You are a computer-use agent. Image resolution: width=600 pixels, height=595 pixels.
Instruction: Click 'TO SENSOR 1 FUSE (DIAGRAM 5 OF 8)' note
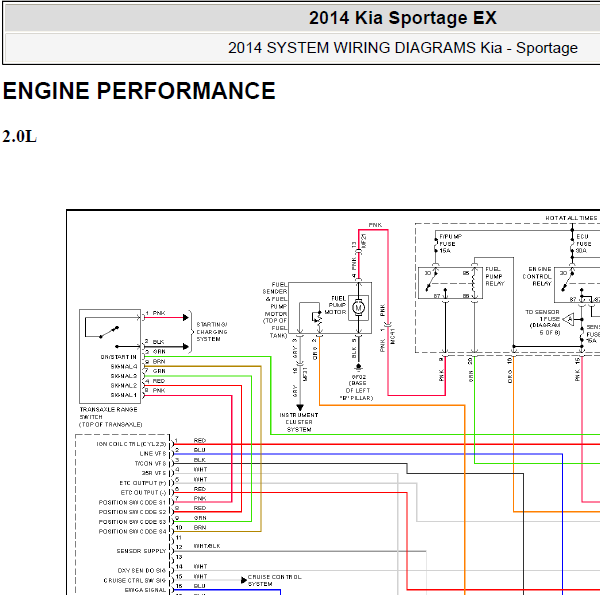[x=542, y=322]
